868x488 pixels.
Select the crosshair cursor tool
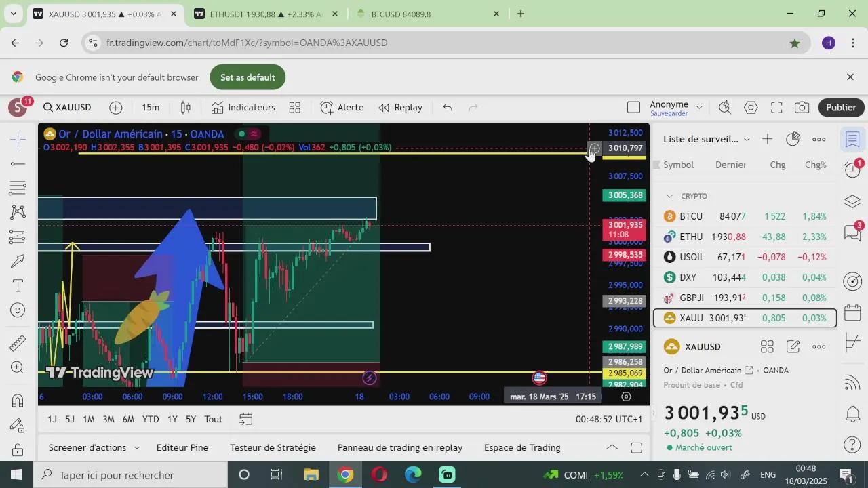18,140
